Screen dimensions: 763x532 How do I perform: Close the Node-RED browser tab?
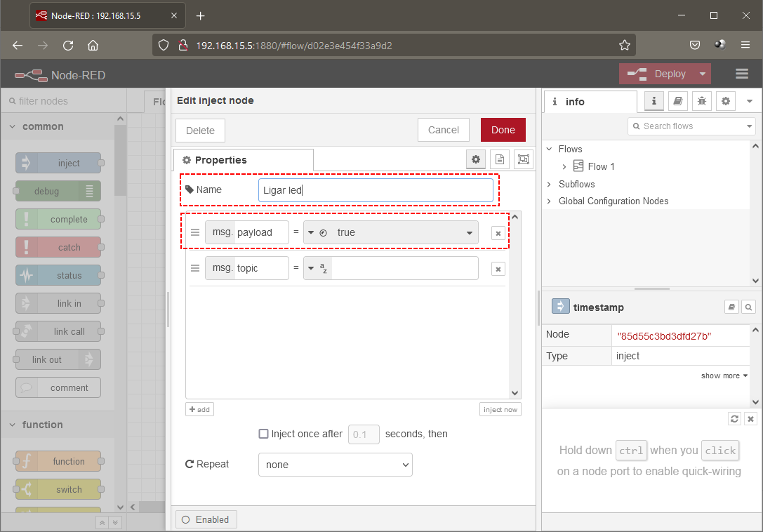coord(174,15)
